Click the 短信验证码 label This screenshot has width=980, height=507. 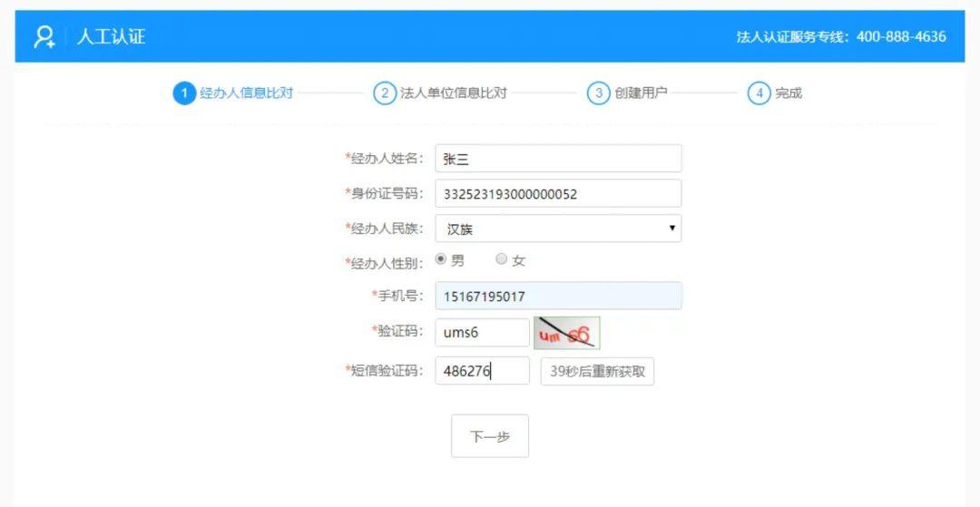coord(385,371)
